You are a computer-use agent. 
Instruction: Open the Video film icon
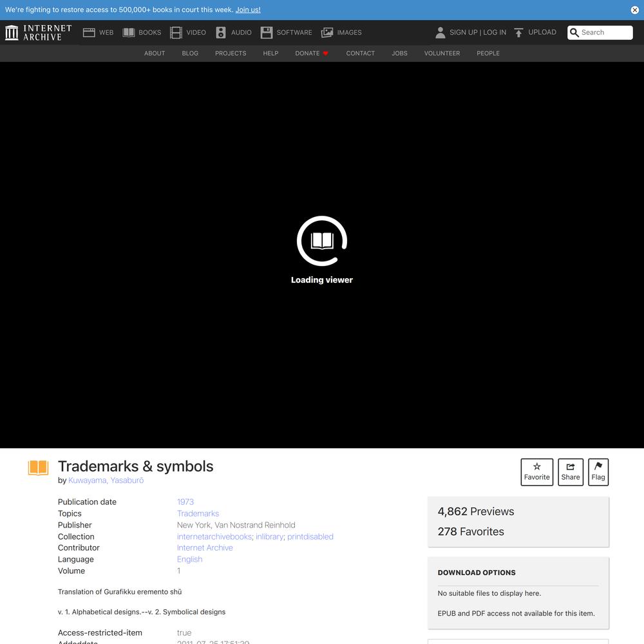[x=176, y=32]
